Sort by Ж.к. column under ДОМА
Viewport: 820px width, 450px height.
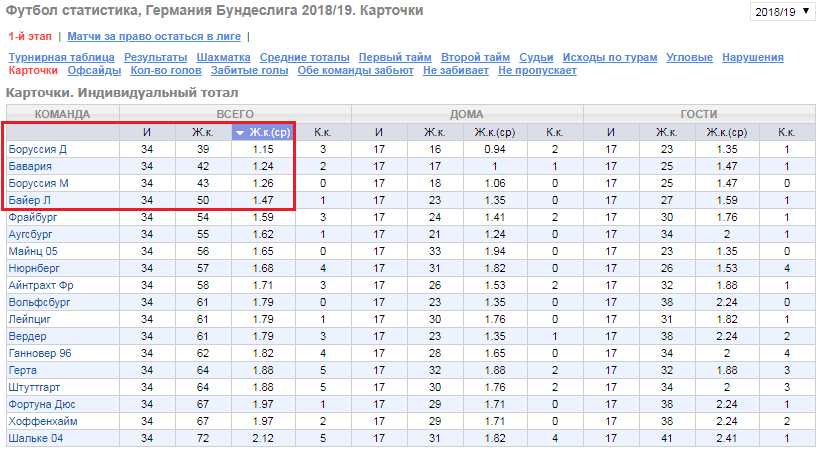point(435,132)
